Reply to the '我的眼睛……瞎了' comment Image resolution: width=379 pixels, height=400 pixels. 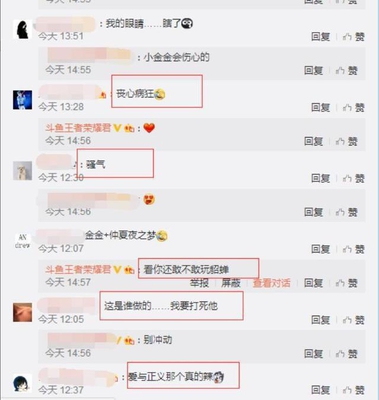(320, 37)
